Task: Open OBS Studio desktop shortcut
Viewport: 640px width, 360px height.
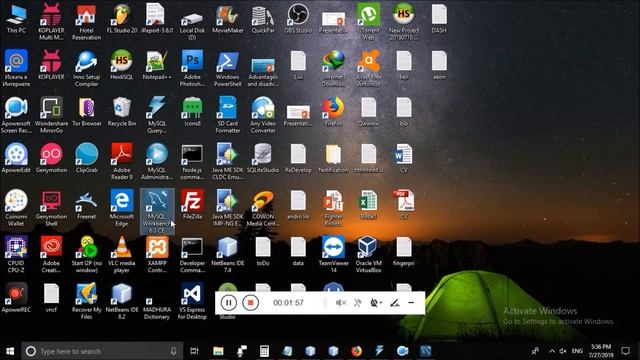Action: [x=298, y=18]
